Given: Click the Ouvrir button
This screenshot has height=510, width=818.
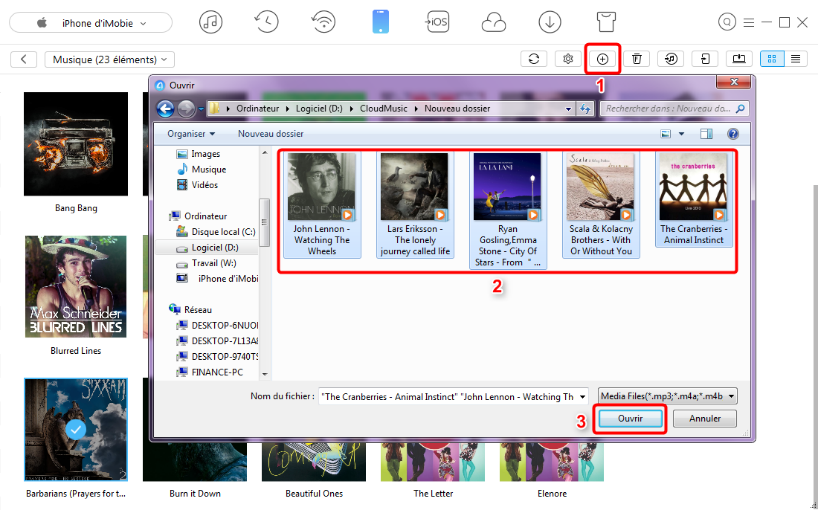Looking at the screenshot, I should 630,419.
